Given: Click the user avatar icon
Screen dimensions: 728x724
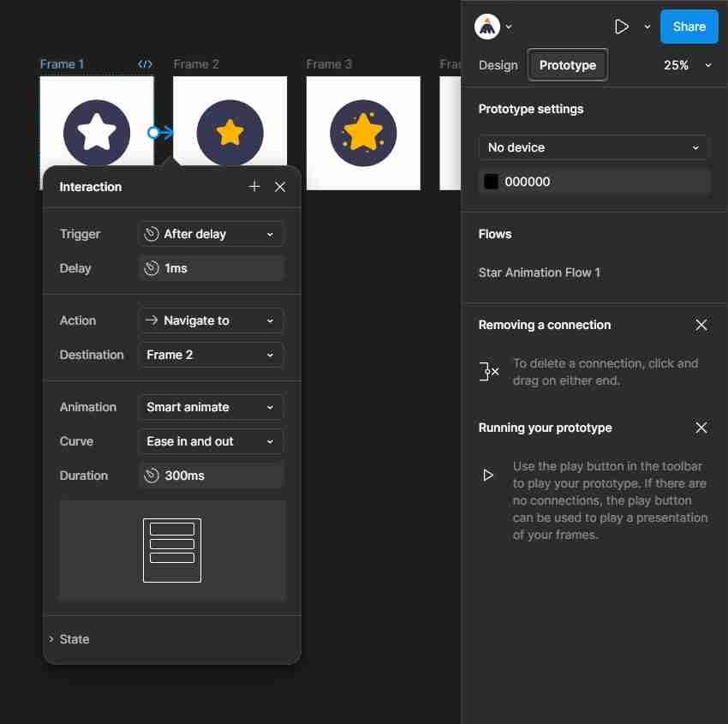Looking at the screenshot, I should pyautogui.click(x=486, y=27).
